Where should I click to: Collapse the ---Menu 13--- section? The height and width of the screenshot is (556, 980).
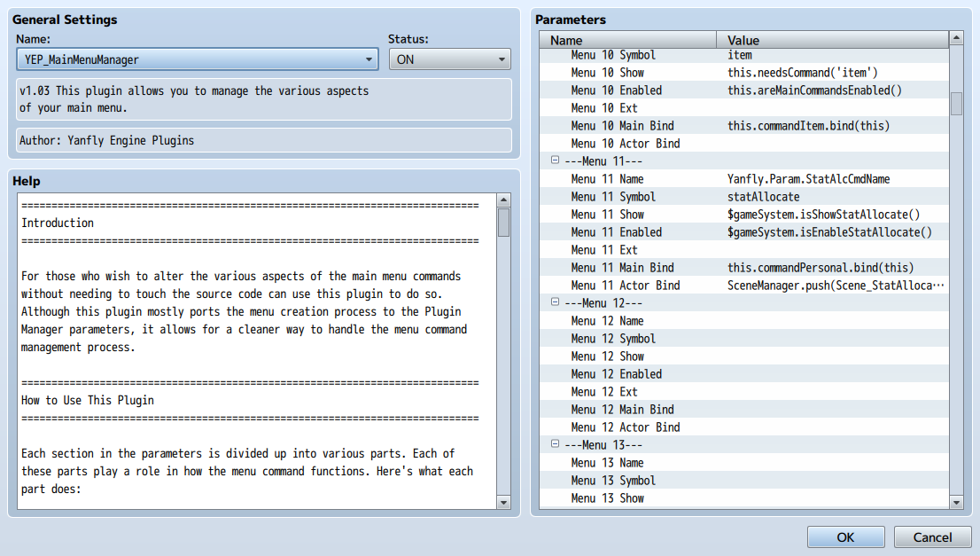click(x=555, y=444)
